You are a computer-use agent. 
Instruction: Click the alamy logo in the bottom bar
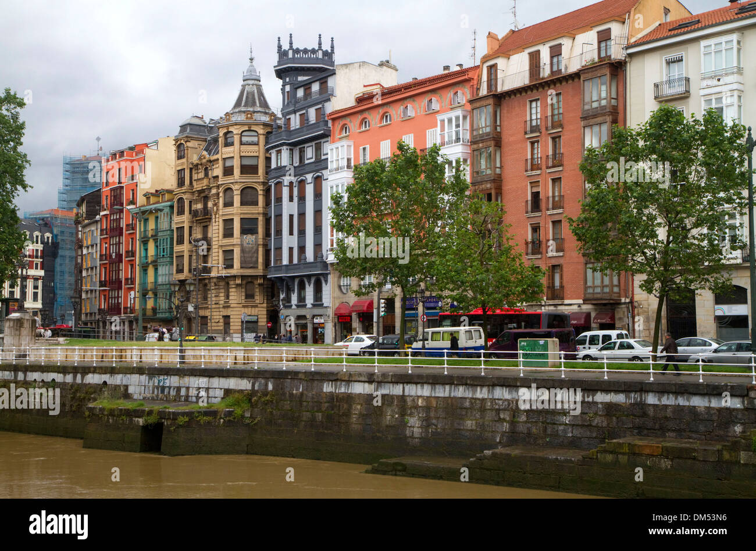59,525
